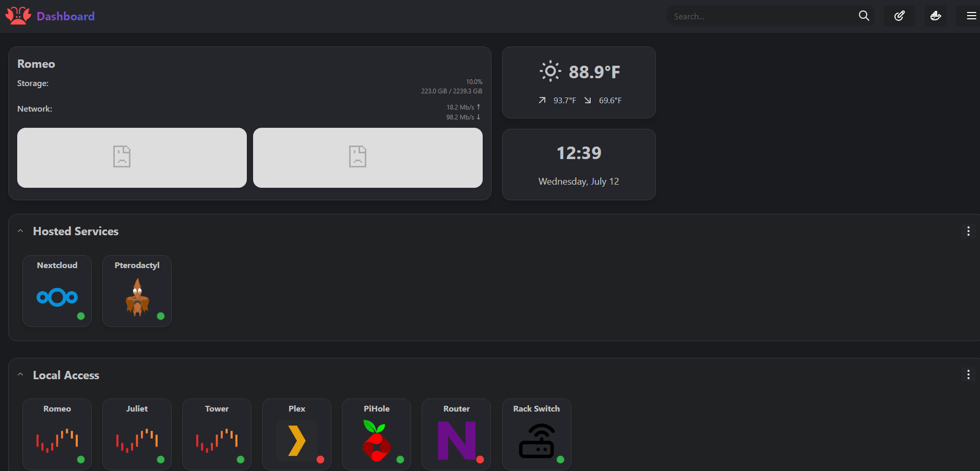The width and height of the screenshot is (980, 471).
Task: Open Plex via its orange chevron icon
Action: [x=296, y=441]
